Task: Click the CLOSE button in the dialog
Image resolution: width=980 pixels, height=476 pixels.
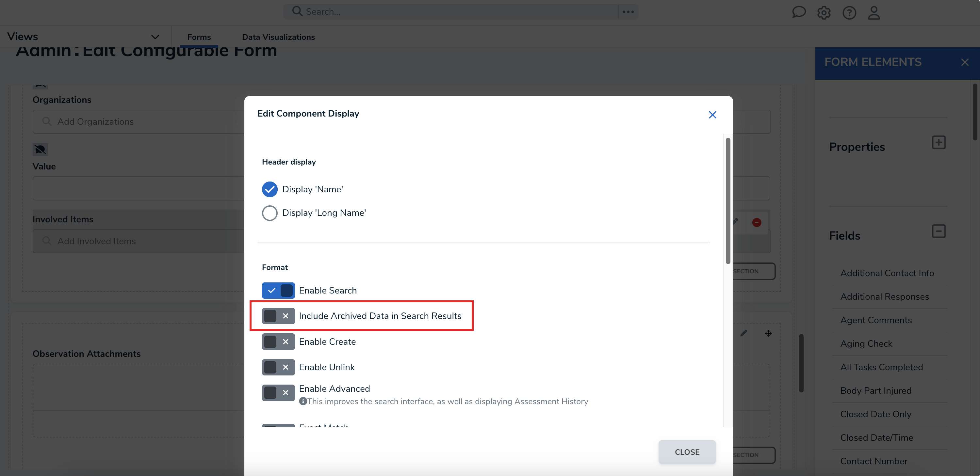Action: tap(687, 452)
